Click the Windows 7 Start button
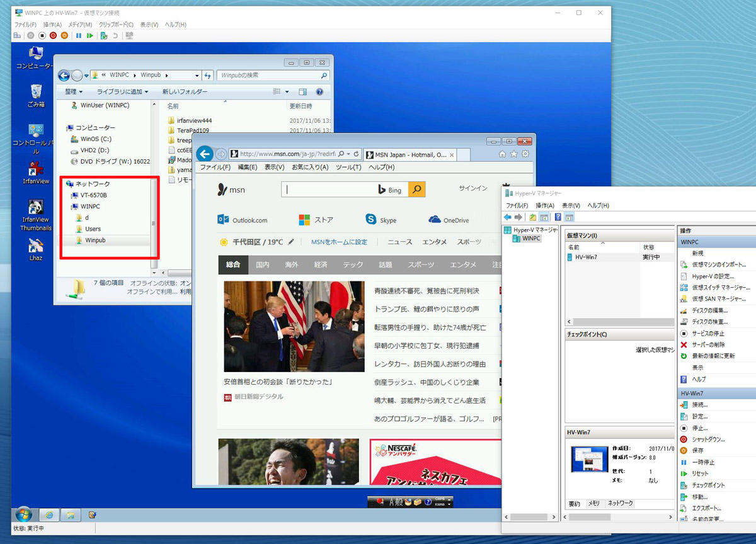This screenshot has height=544, width=756. coord(24,514)
